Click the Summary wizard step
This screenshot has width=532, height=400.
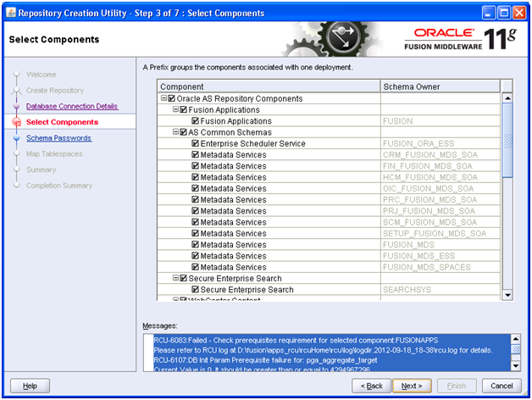click(41, 169)
